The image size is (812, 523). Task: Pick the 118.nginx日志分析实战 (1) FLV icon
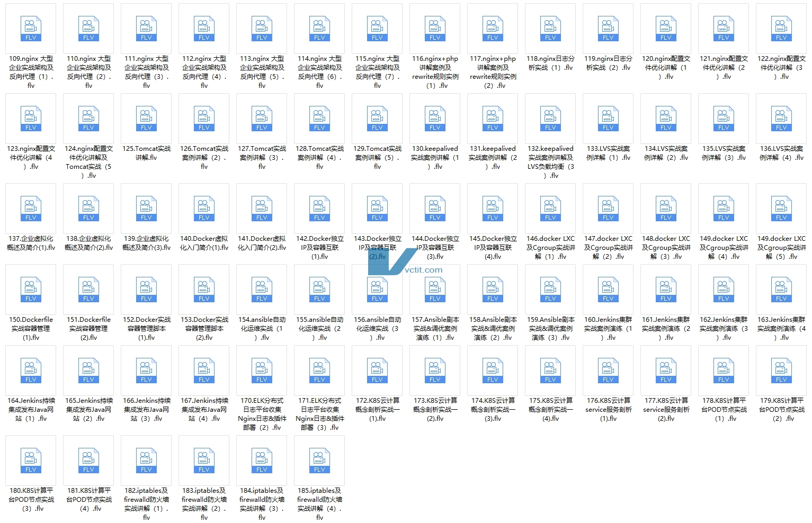[x=550, y=29]
